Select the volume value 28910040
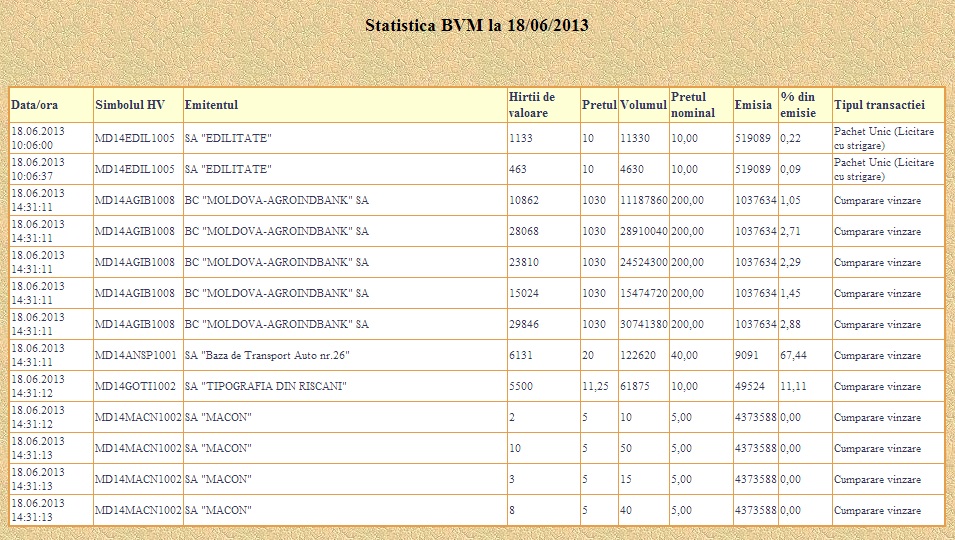The height and width of the screenshot is (540, 955). click(x=644, y=231)
